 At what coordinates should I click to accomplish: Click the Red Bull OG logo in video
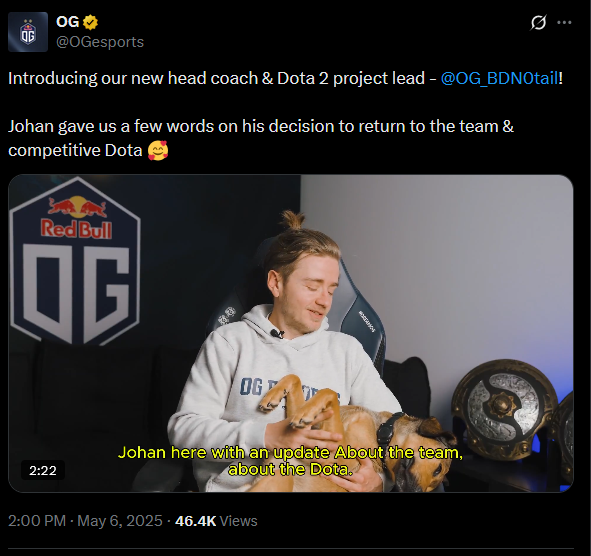pyautogui.click(x=76, y=260)
